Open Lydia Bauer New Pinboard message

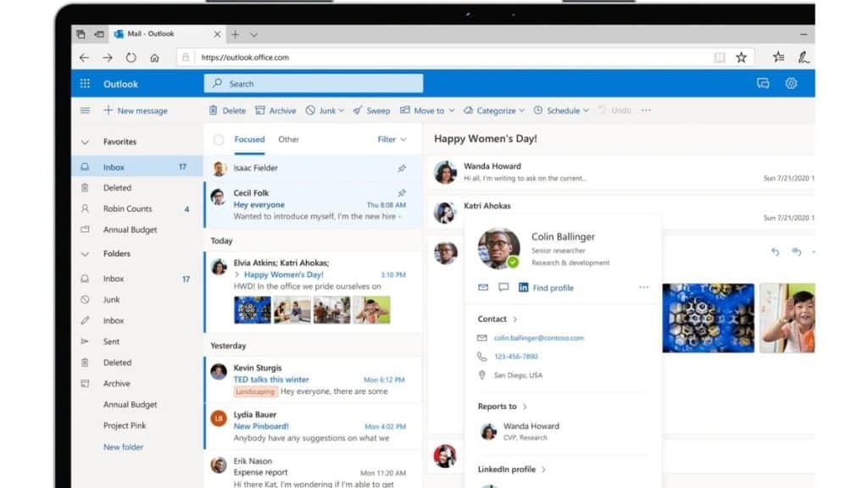(314, 426)
